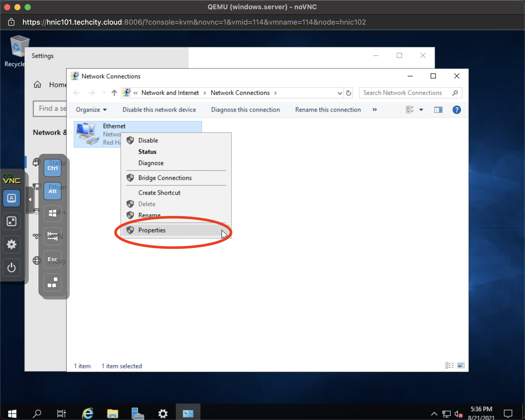The image size is (525, 420).
Task: Click the taskbar clock
Action: [481, 413]
